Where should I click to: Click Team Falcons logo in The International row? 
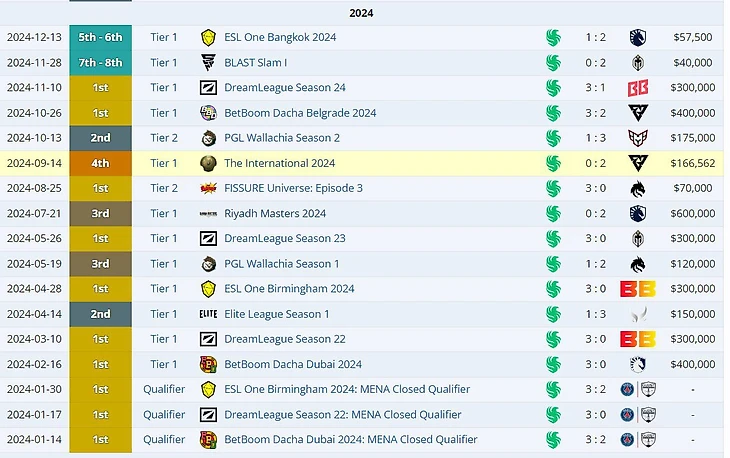coord(553,163)
